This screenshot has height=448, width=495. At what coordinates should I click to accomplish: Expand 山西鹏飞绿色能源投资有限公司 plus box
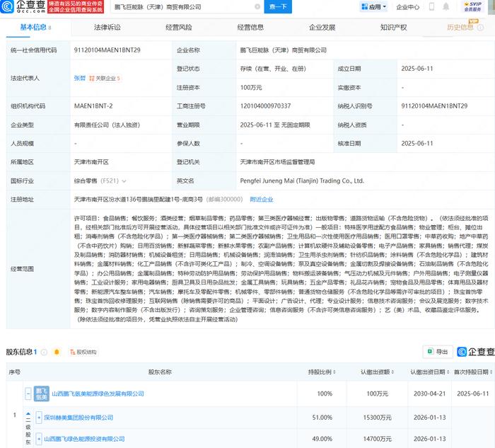[39, 440]
